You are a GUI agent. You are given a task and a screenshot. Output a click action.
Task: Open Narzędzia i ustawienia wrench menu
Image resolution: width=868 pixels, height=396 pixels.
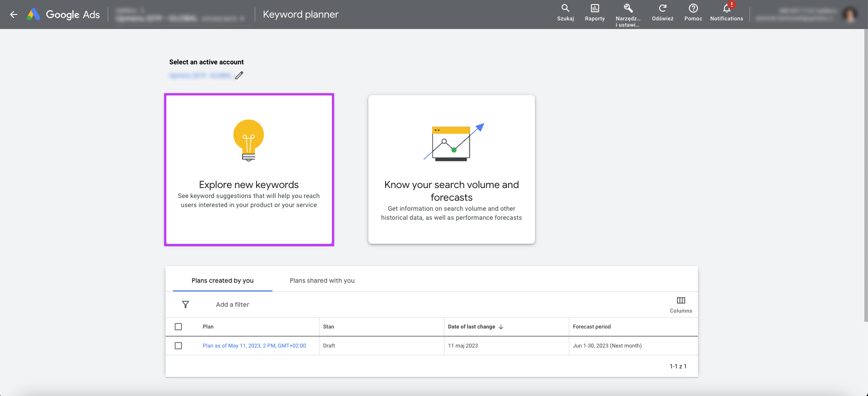(x=628, y=15)
